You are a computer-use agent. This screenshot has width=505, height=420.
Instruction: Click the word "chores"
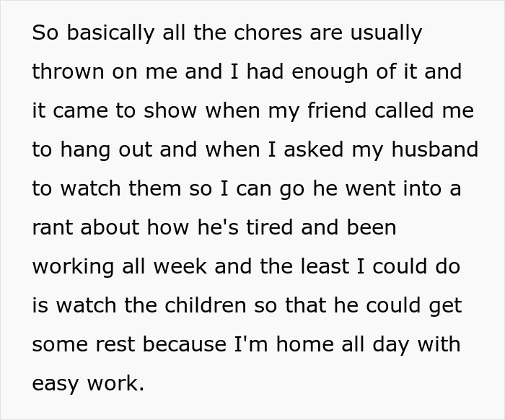tap(268, 32)
